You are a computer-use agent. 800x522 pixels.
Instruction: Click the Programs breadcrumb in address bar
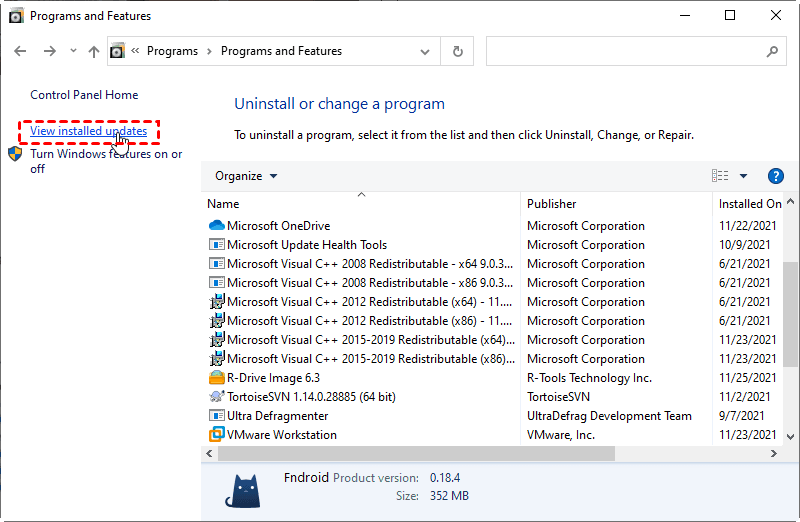tap(172, 51)
